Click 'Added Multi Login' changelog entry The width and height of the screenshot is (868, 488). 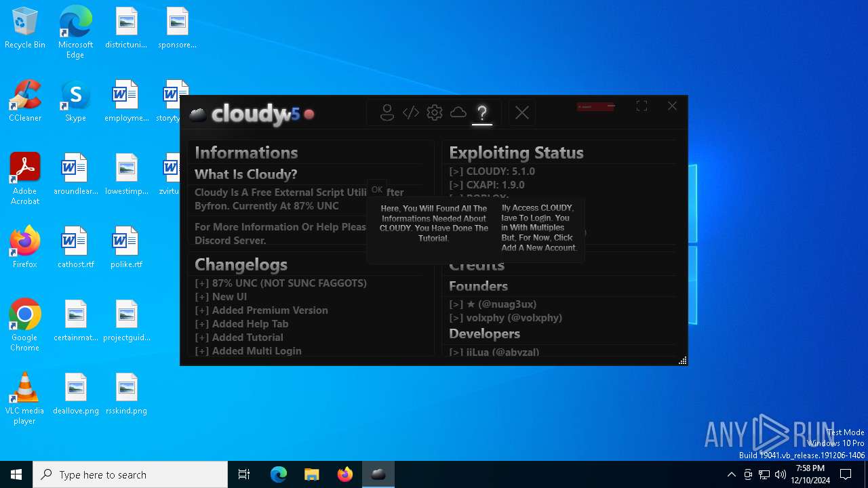pyautogui.click(x=248, y=351)
